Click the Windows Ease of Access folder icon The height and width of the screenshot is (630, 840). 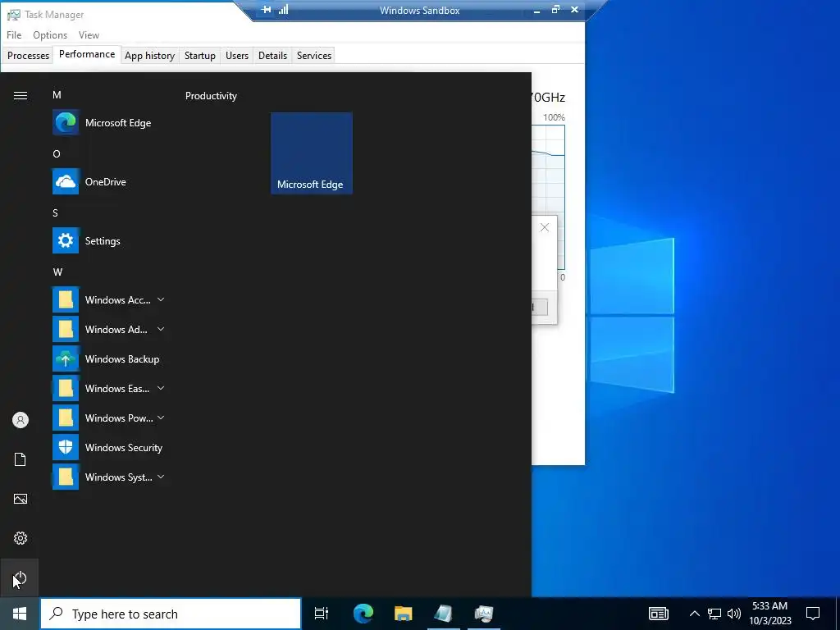tap(66, 388)
